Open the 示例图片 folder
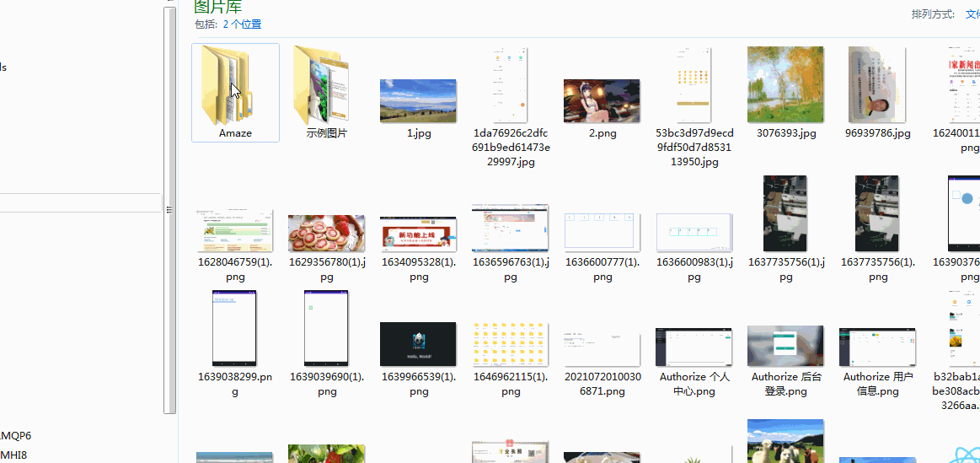980x463 pixels. (321, 84)
